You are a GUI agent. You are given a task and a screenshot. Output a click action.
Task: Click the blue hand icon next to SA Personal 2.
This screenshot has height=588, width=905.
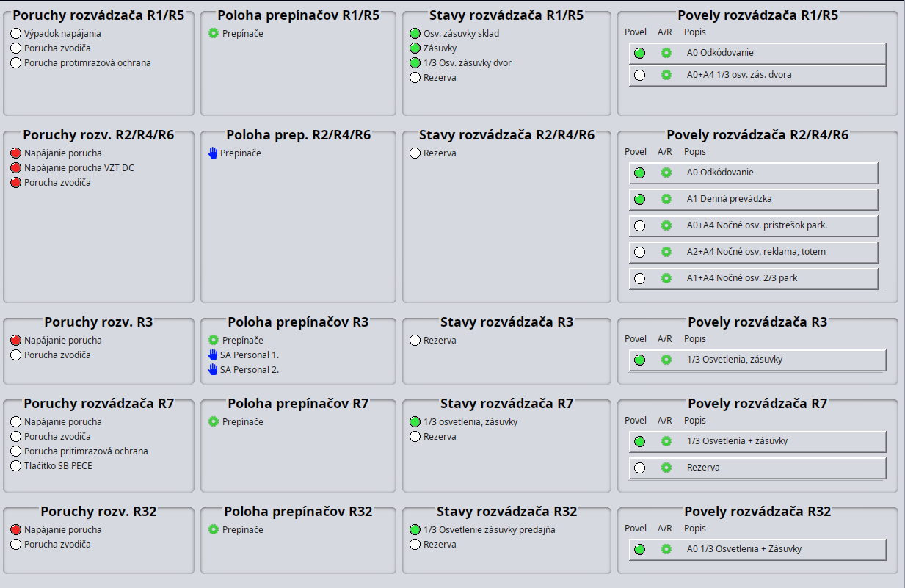[x=213, y=369]
